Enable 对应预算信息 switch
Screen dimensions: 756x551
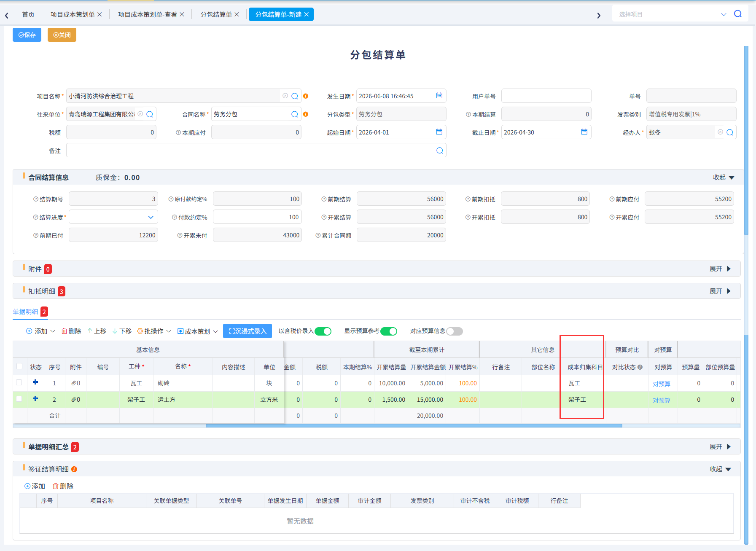pyautogui.click(x=455, y=331)
